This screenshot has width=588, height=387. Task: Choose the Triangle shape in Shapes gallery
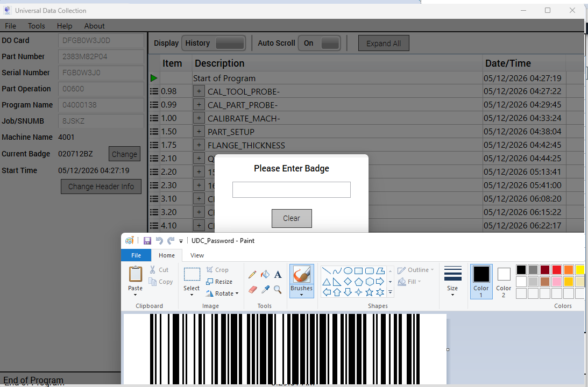[327, 282]
